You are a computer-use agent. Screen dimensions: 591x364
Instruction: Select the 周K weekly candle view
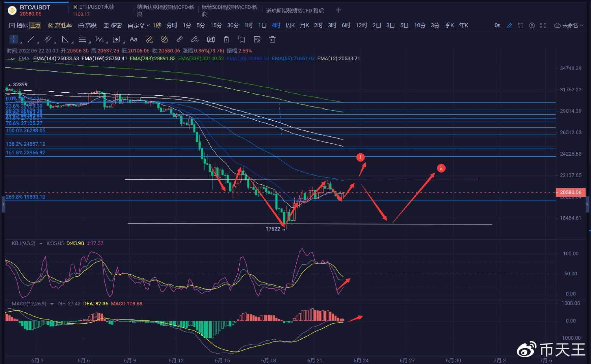click(x=290, y=25)
